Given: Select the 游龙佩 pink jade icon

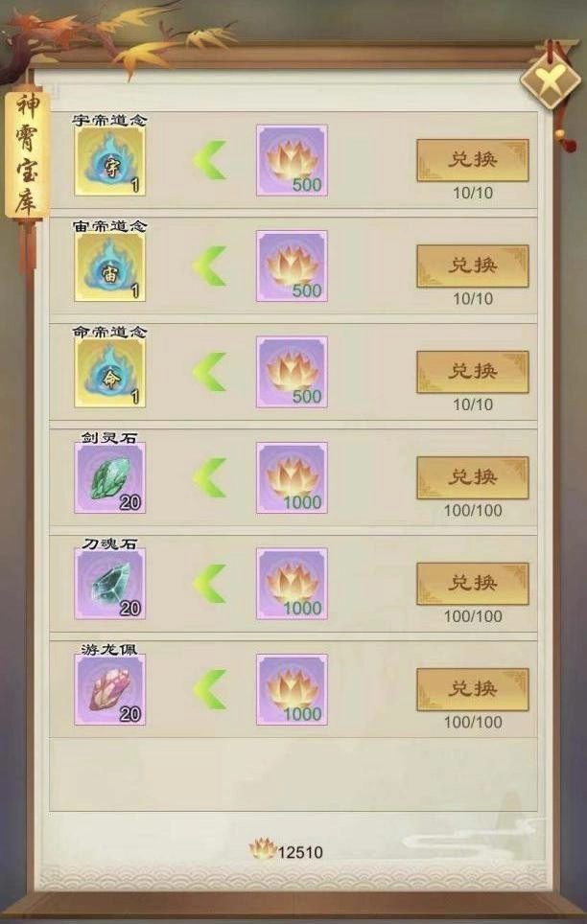Looking at the screenshot, I should tap(109, 689).
